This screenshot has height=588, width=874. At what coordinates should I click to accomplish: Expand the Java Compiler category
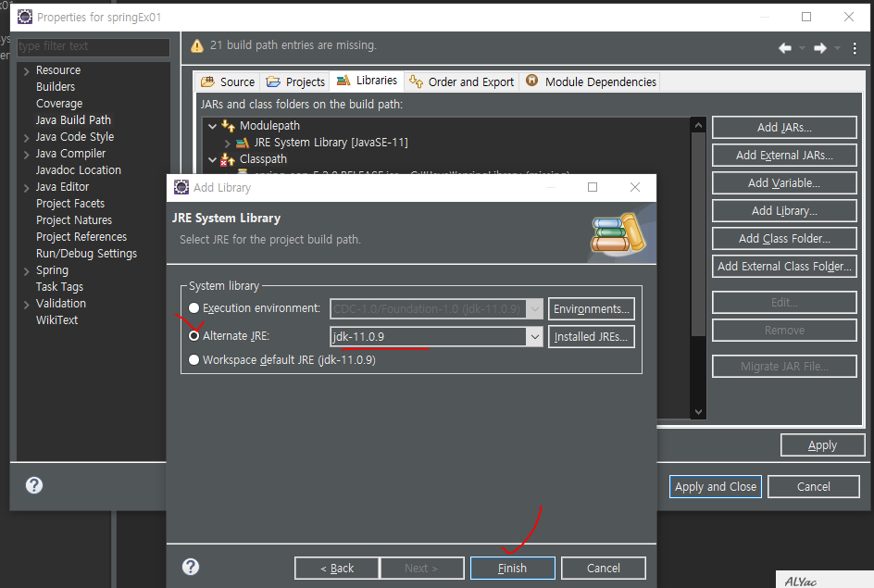point(26,155)
